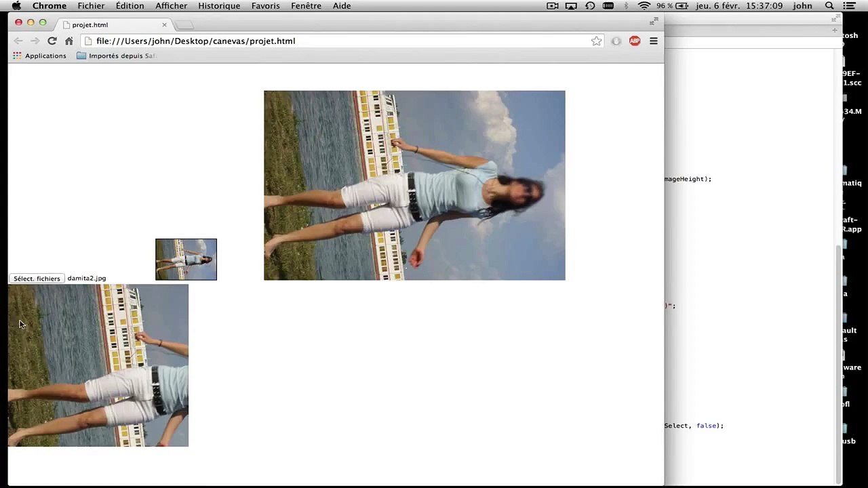Open the john user menu
The width and height of the screenshot is (868, 488).
point(802,6)
